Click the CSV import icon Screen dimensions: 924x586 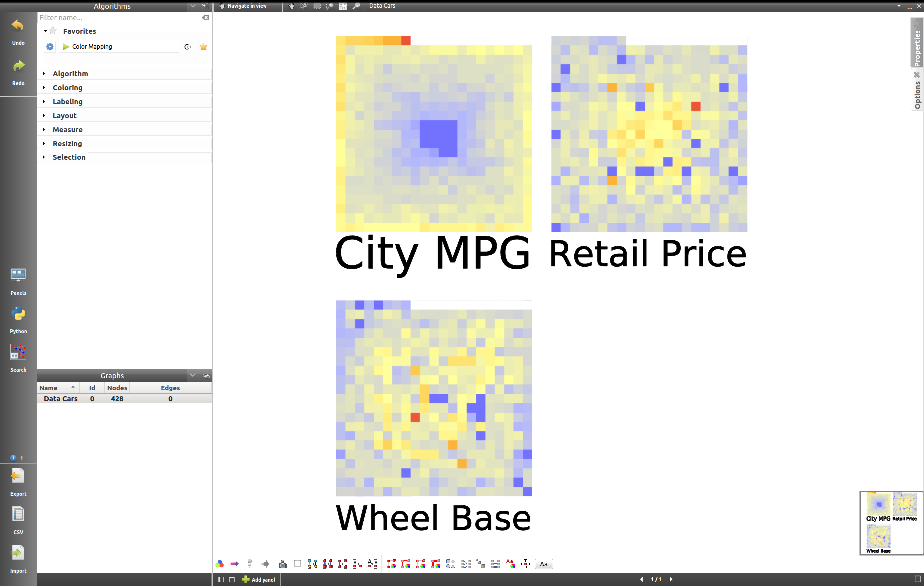tap(18, 514)
